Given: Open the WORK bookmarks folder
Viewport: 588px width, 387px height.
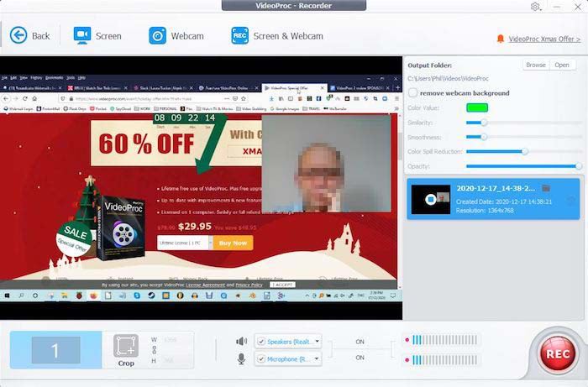Looking at the screenshot, I should coord(143,108).
